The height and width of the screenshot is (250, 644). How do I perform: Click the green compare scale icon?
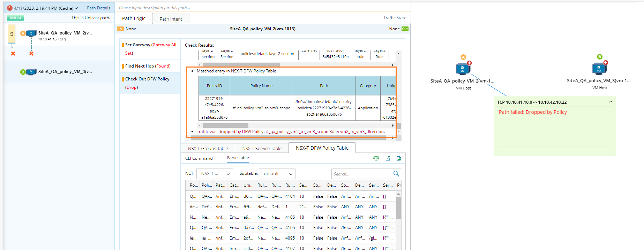pos(376,158)
